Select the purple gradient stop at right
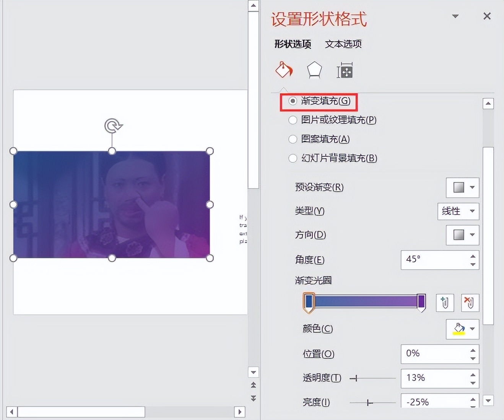The width and height of the screenshot is (504, 420). pyautogui.click(x=421, y=303)
